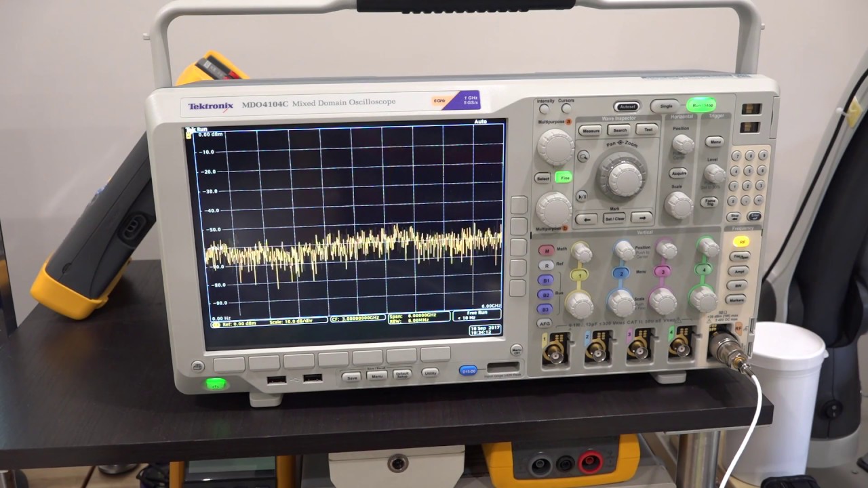This screenshot has width=868, height=488.
Task: Select the Ref: 0.00 dBm readout
Action: (x=240, y=324)
